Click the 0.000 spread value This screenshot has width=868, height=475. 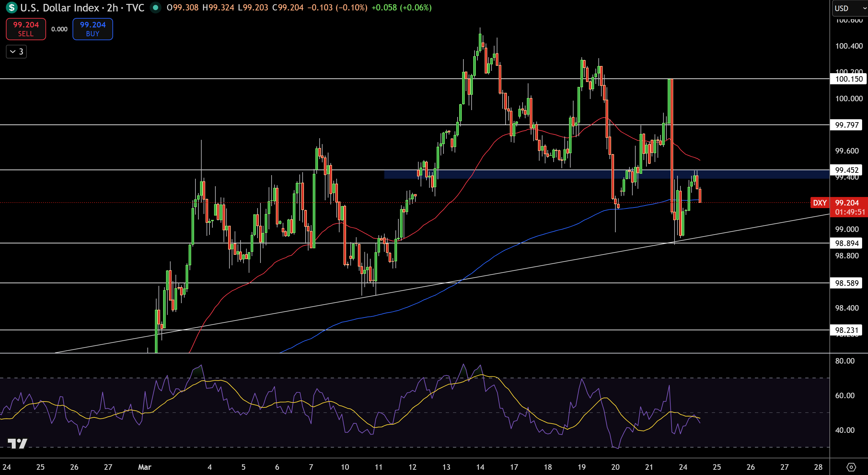tap(59, 29)
